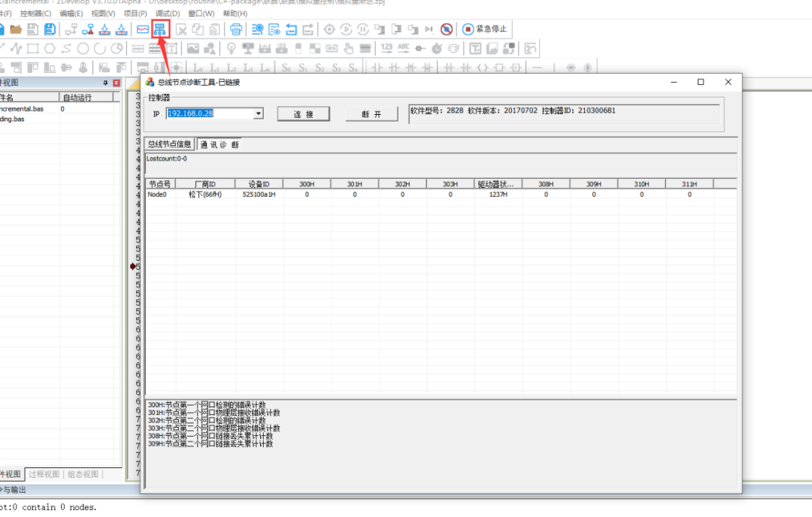The image size is (812, 517).
Task: Click the 厂商ID column header
Action: tap(205, 184)
